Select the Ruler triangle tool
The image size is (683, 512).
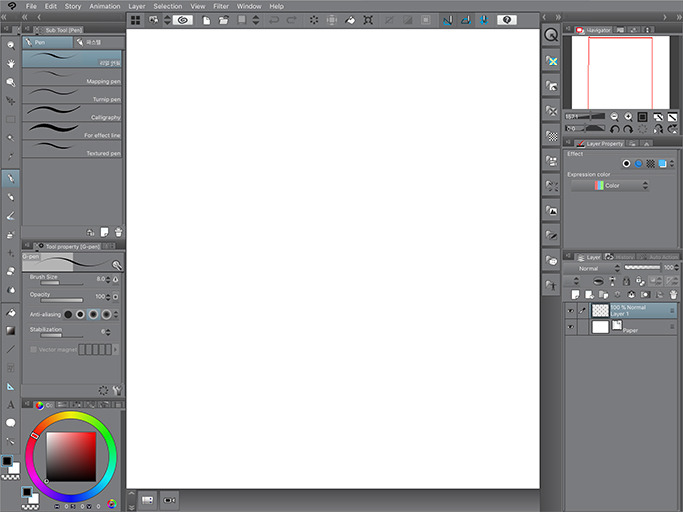pos(10,387)
